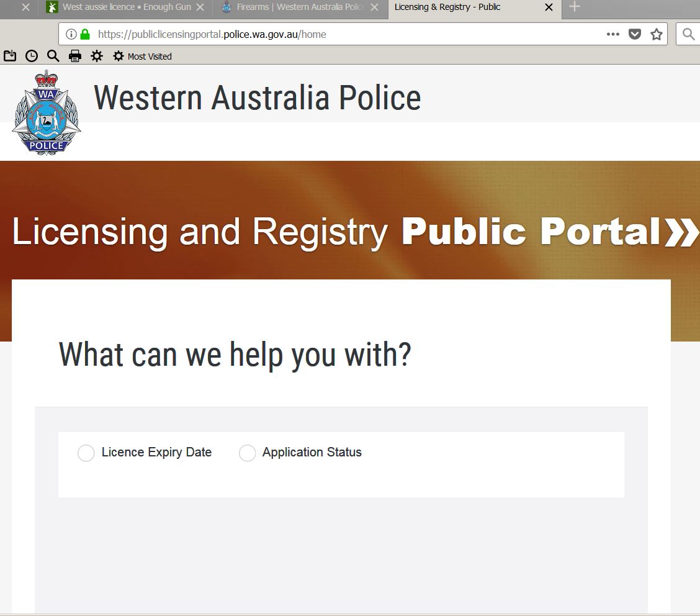Click the Firearms tab police favicon

(x=227, y=7)
